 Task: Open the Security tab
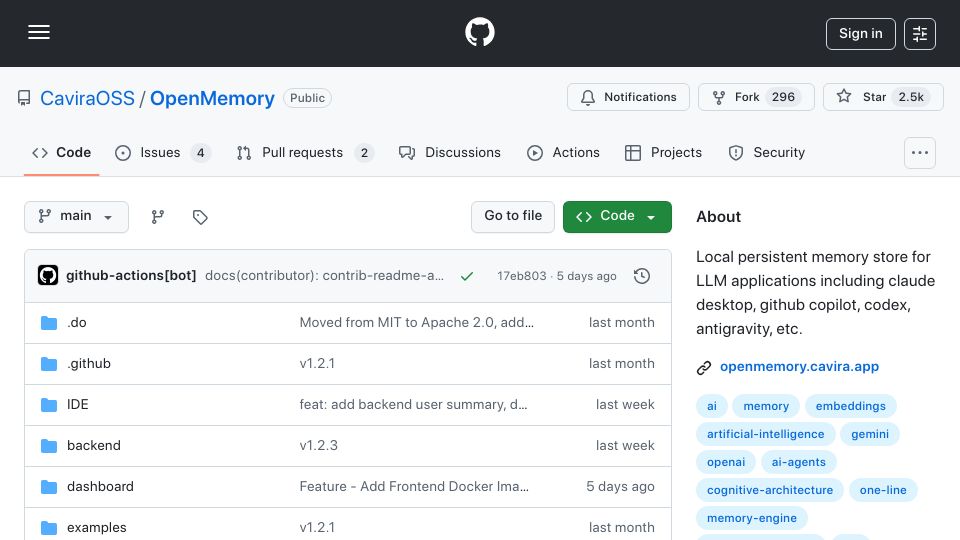click(767, 152)
